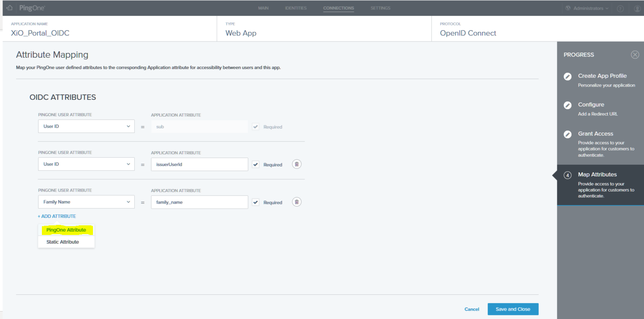Screen dimensions: 644x319
Task: Delete the family_name attribute mapping
Action: (296, 202)
